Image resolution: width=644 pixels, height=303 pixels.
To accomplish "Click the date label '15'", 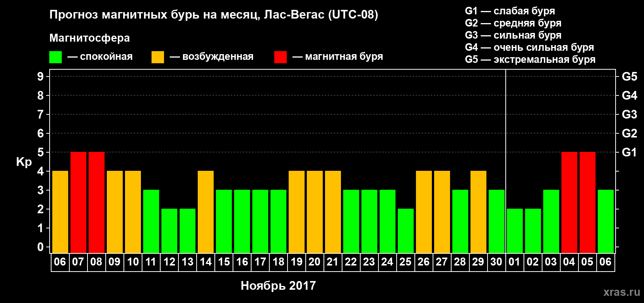I will coord(224,262).
